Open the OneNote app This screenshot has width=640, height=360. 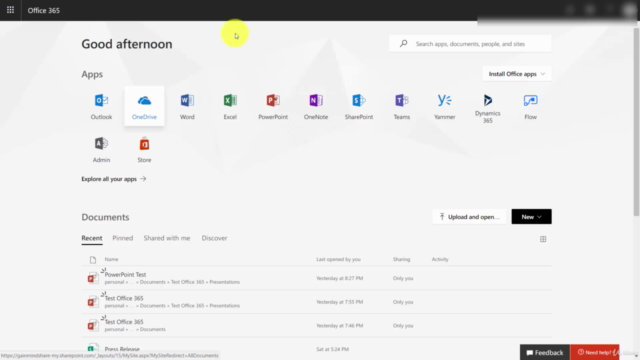(x=316, y=106)
